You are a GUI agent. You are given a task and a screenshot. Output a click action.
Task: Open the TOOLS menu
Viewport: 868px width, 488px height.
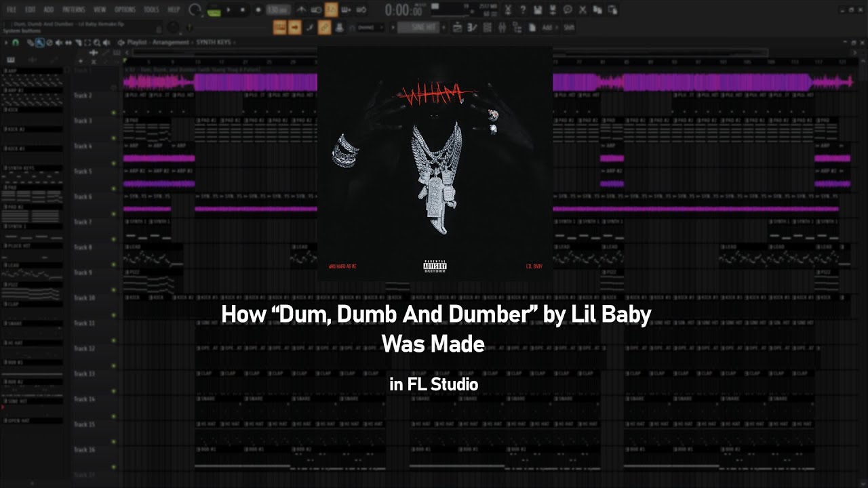pyautogui.click(x=152, y=9)
